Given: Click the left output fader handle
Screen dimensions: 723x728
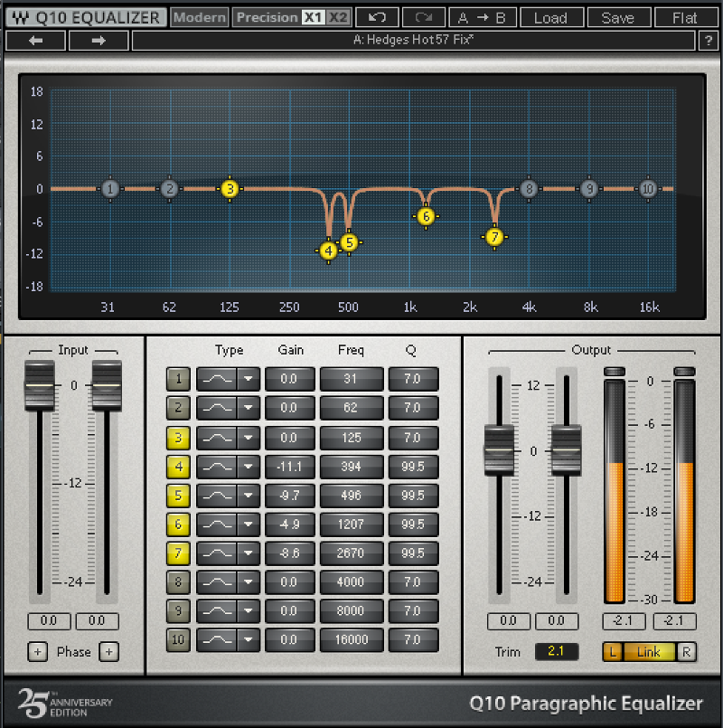Looking at the screenshot, I should 499,449.
